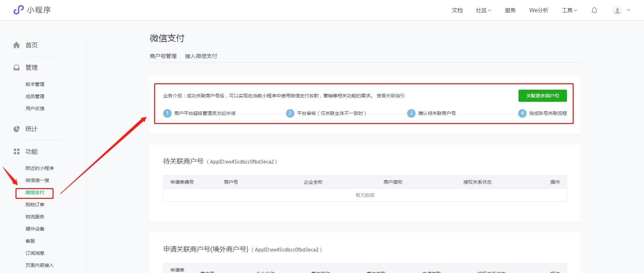The height and width of the screenshot is (273, 644).
Task: Click 申请单编号 column header
Action: pos(182,182)
